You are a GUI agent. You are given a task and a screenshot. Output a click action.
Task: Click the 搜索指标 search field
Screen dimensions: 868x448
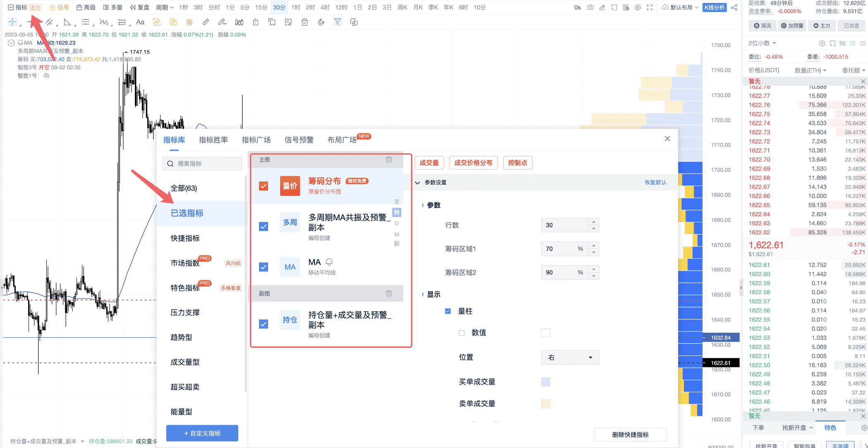[202, 164]
